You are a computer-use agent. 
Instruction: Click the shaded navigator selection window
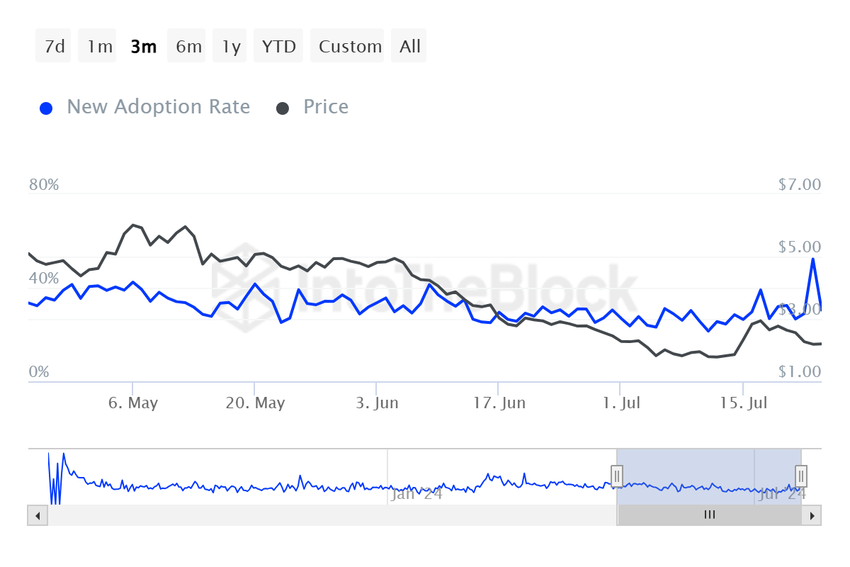pos(700,470)
